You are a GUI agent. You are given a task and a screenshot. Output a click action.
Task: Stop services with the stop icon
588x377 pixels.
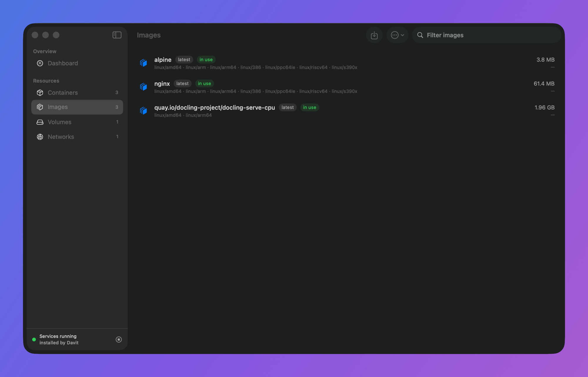pos(119,340)
